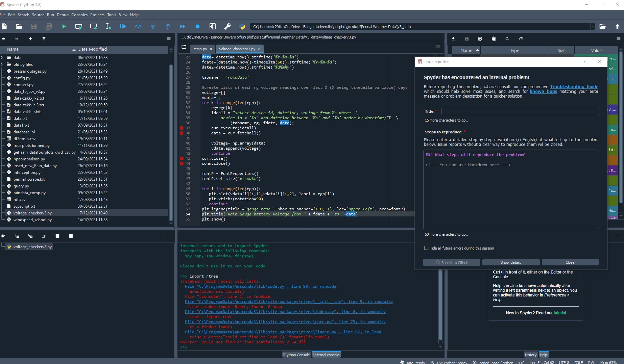This screenshot has height=364, width=624.
Task: Run the current script file
Action: click(x=64, y=26)
